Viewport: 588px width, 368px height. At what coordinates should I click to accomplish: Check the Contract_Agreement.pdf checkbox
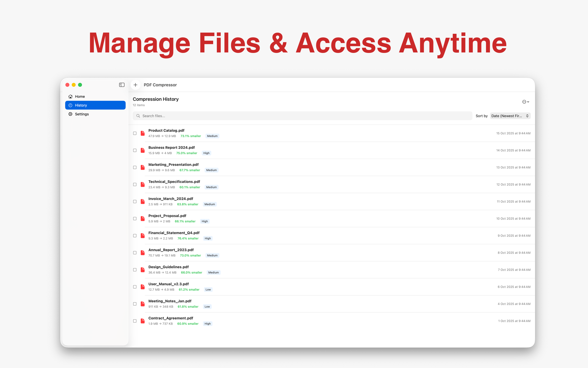click(x=135, y=321)
